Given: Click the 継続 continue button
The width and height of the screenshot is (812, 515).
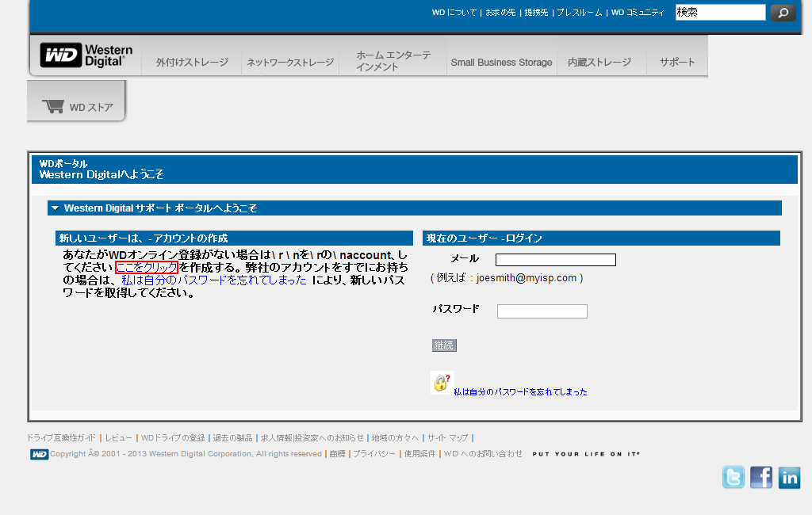Looking at the screenshot, I should (x=444, y=345).
